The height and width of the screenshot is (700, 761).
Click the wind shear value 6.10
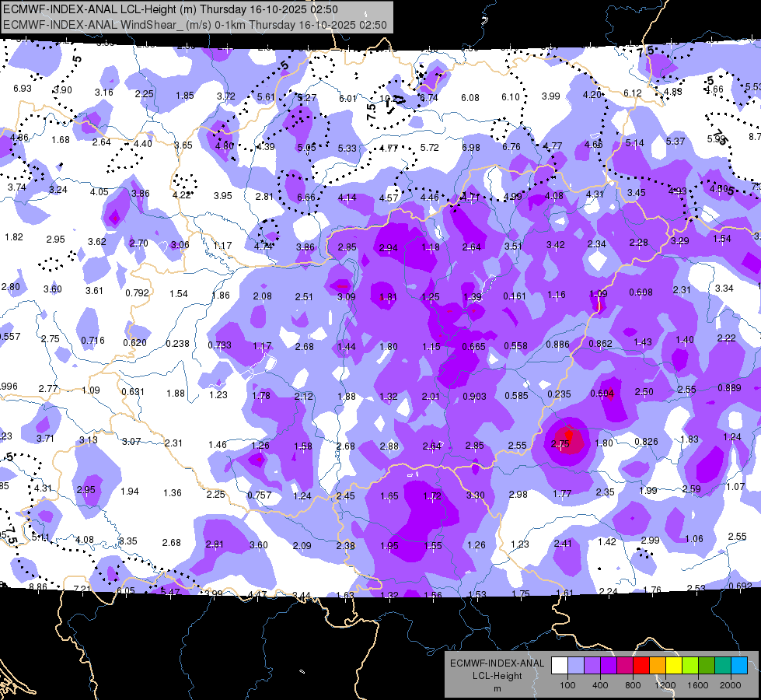511,97
